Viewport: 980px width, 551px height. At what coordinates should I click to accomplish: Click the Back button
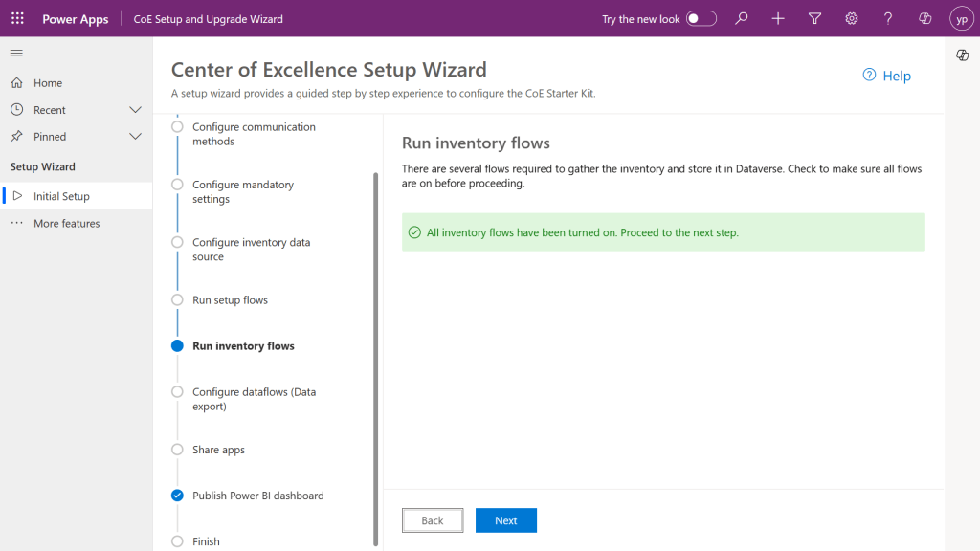433,520
